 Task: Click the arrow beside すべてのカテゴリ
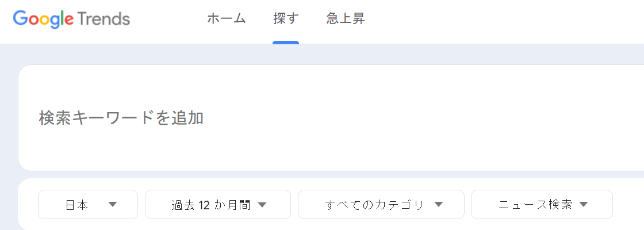click(438, 205)
